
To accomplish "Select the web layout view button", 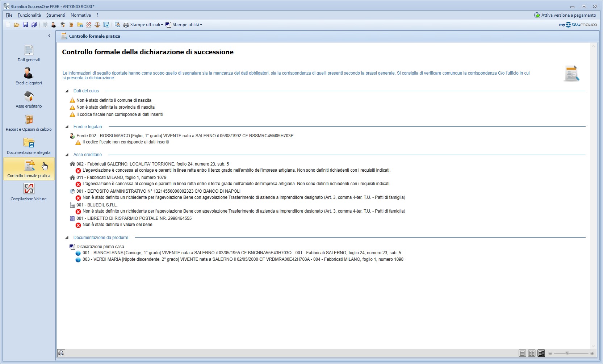I will coord(541,353).
